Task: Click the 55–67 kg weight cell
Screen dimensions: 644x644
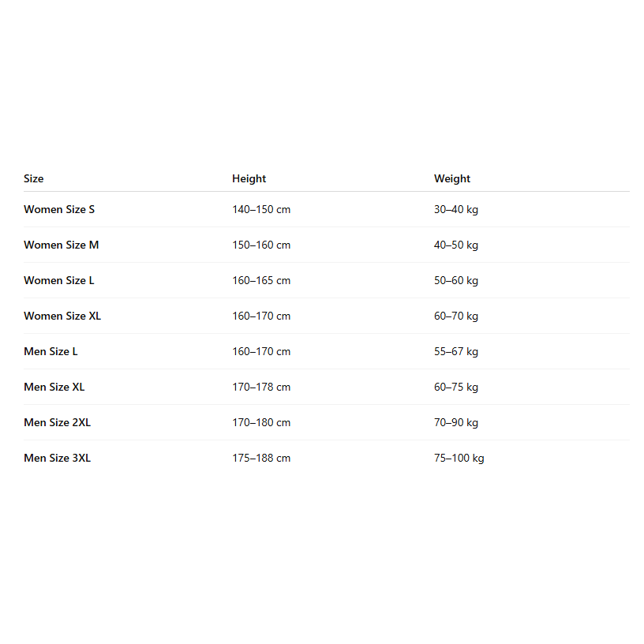Action: (x=456, y=352)
